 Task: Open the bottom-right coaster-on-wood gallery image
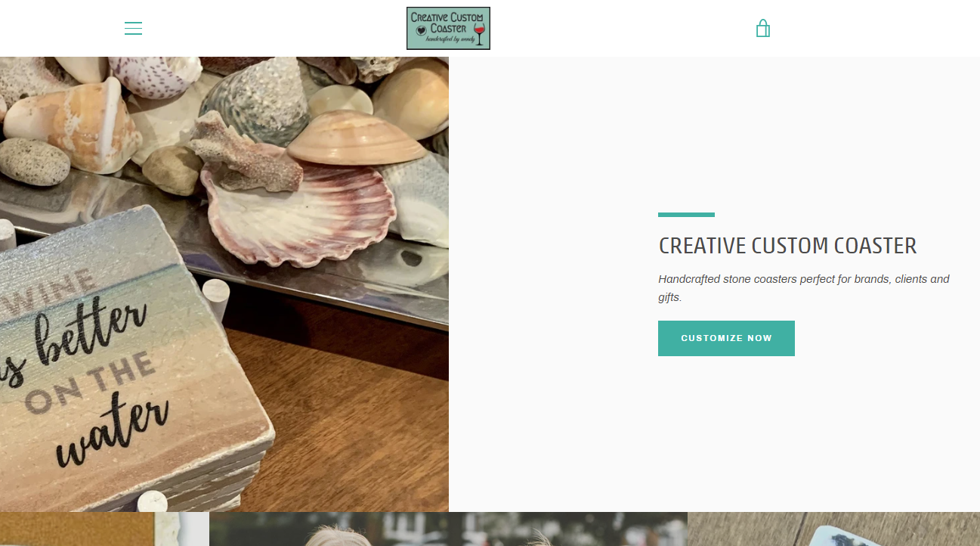pos(833,529)
